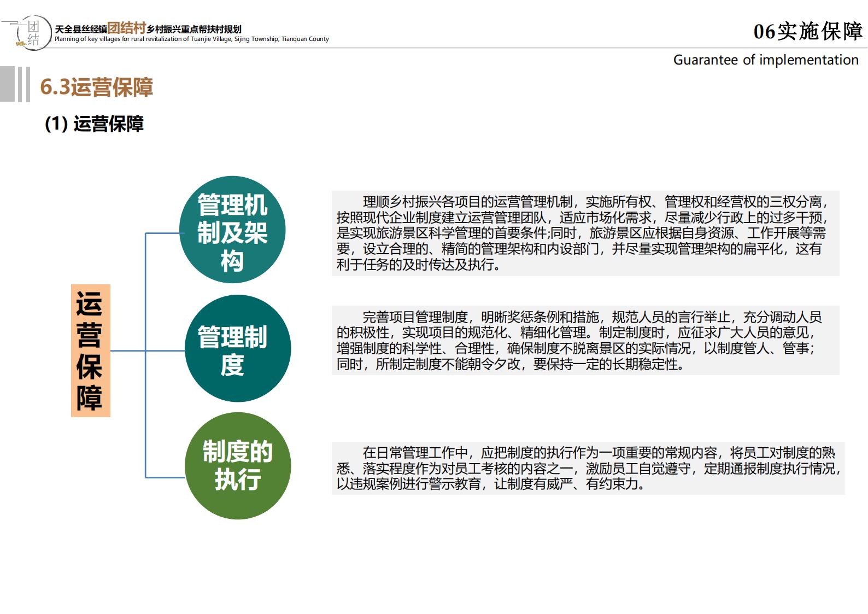Click paragraph starting 在日常管理工作中

pyautogui.click(x=588, y=468)
